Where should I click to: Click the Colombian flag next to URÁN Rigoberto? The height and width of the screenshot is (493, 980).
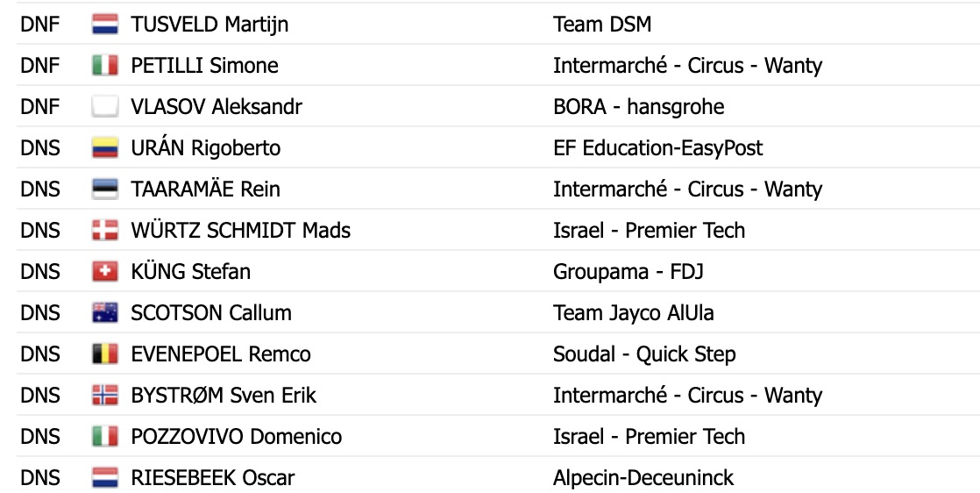point(105,148)
